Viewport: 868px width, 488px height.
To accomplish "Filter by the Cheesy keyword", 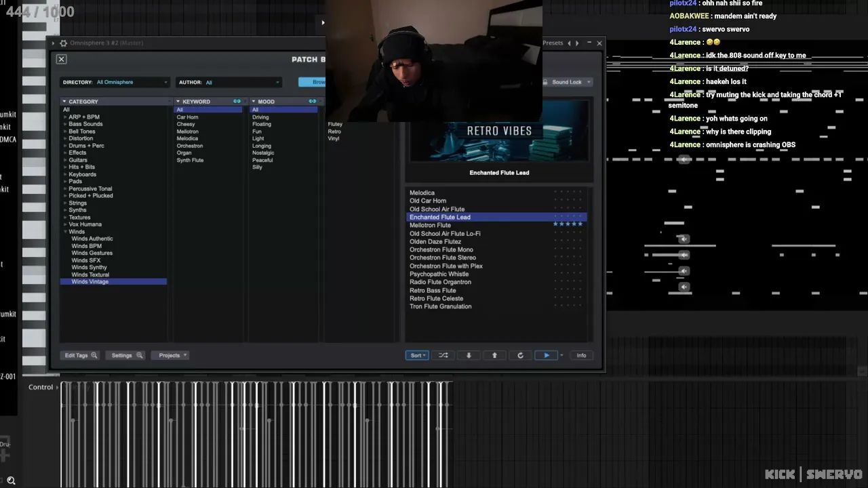I will (186, 124).
